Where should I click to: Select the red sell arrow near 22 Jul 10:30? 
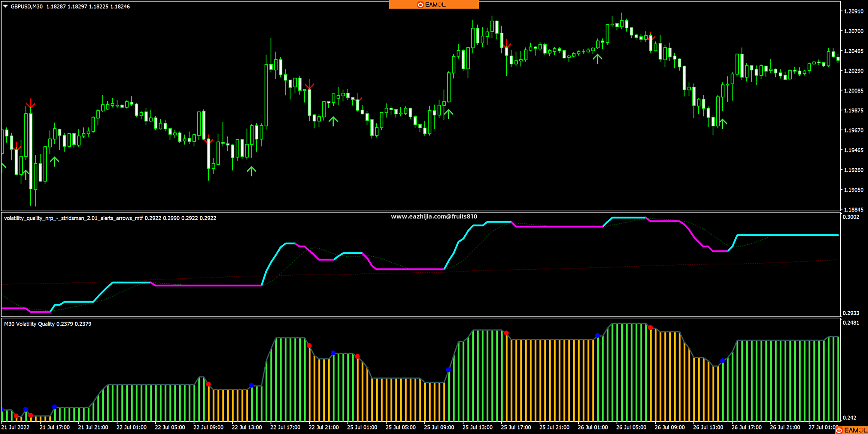click(208, 139)
